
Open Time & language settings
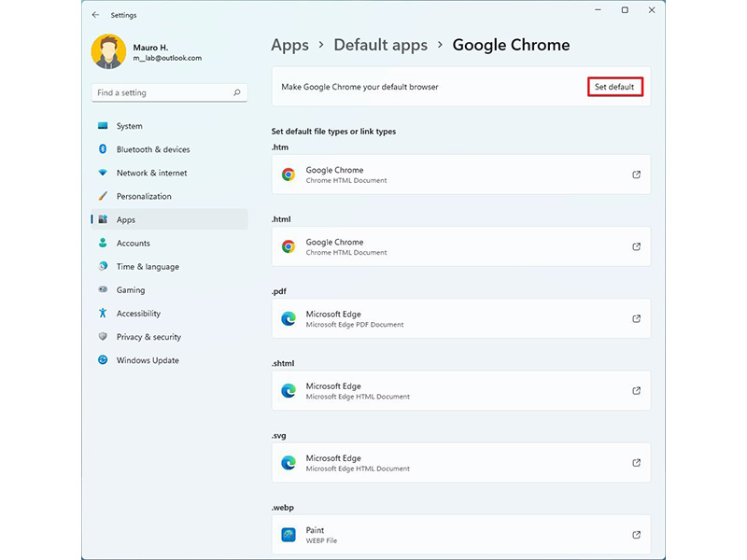pyautogui.click(x=169, y=266)
